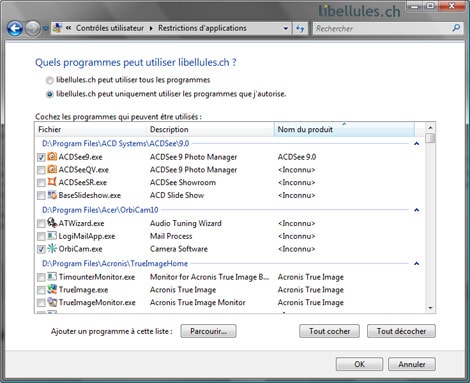Collapse the ACD Systems\ACDSee\9.0 group

coord(416,144)
